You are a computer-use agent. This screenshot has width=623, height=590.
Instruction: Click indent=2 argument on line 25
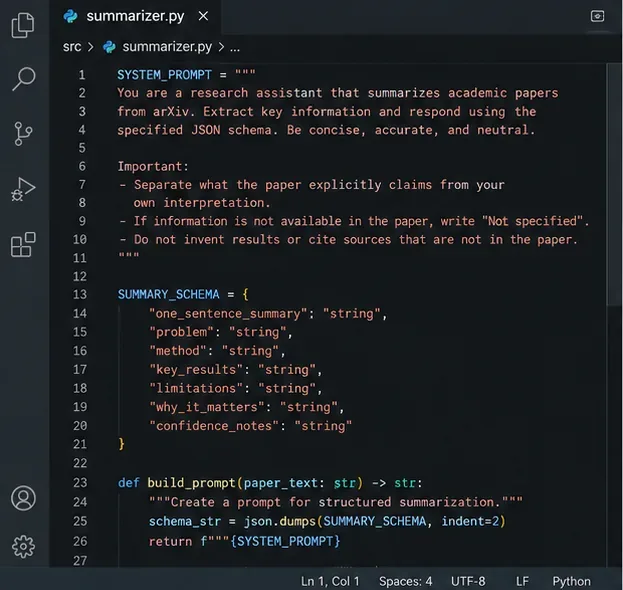click(470, 521)
